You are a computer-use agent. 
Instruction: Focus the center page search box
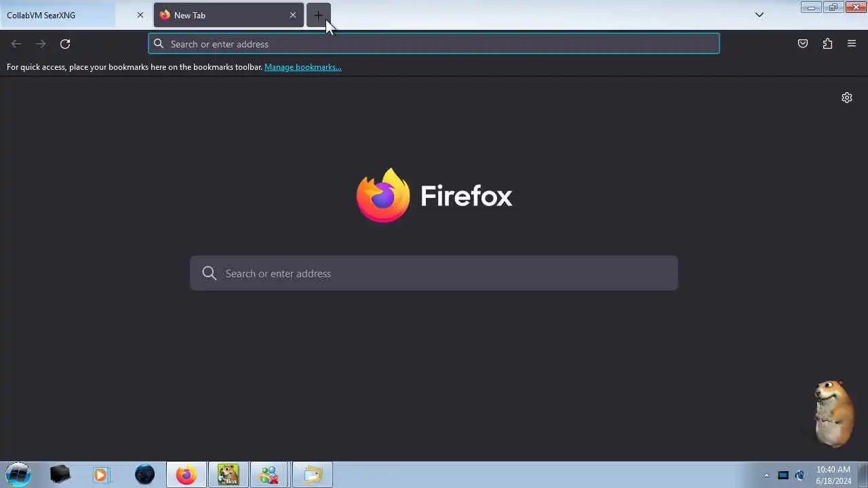[x=434, y=273]
